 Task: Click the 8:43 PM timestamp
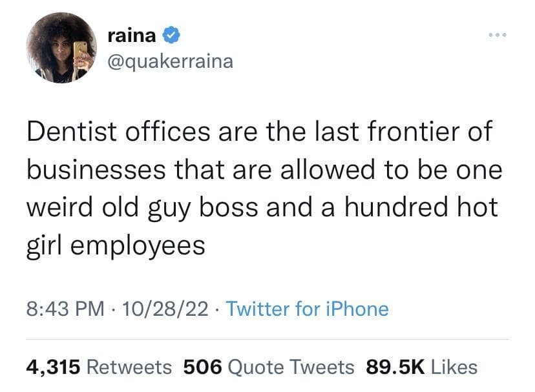(x=65, y=309)
